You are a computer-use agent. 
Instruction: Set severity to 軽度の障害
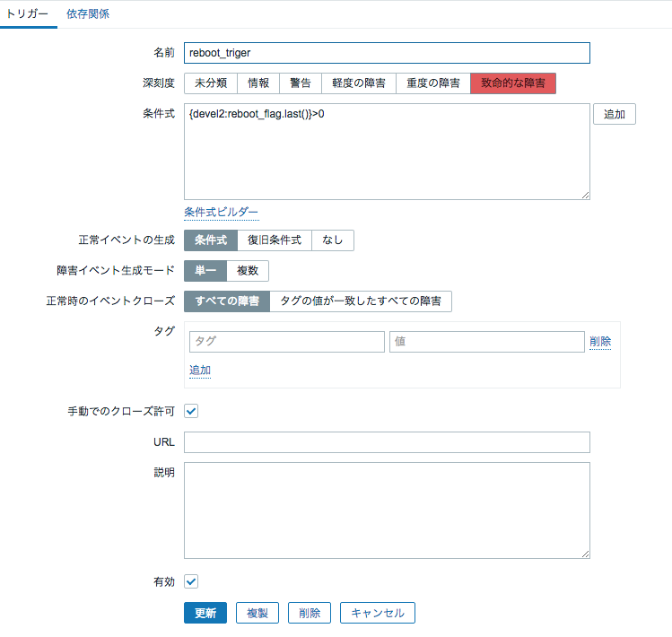[x=358, y=83]
